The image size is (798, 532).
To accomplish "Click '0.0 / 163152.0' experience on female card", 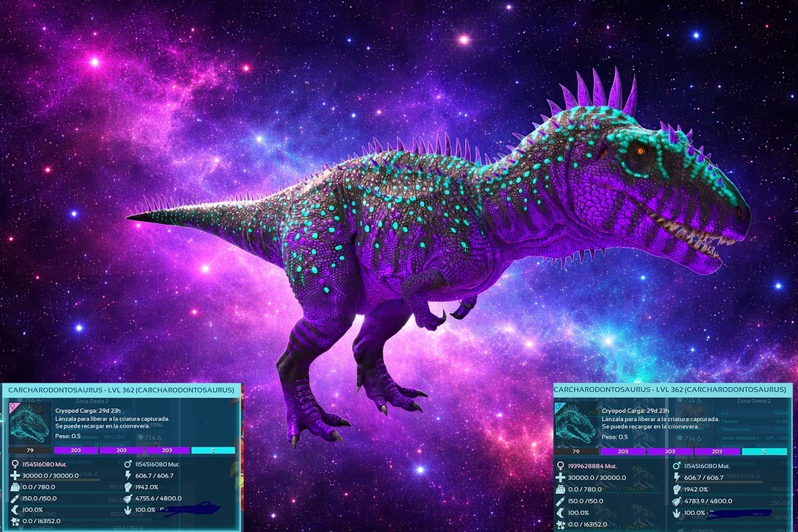I will click(41, 521).
